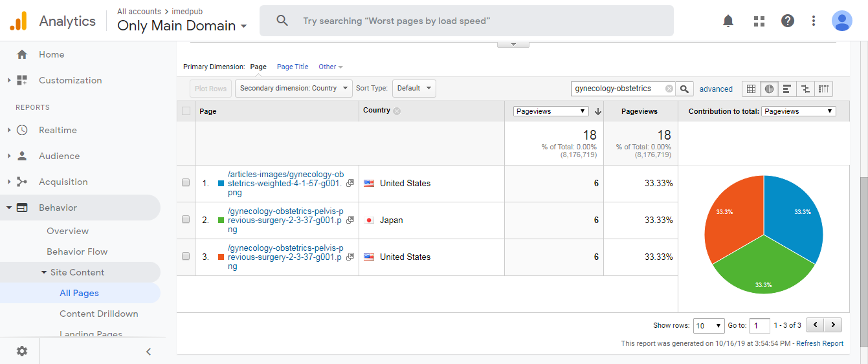Viewport: 868px width, 364px height.
Task: Open the Google apps grid
Action: tap(759, 21)
